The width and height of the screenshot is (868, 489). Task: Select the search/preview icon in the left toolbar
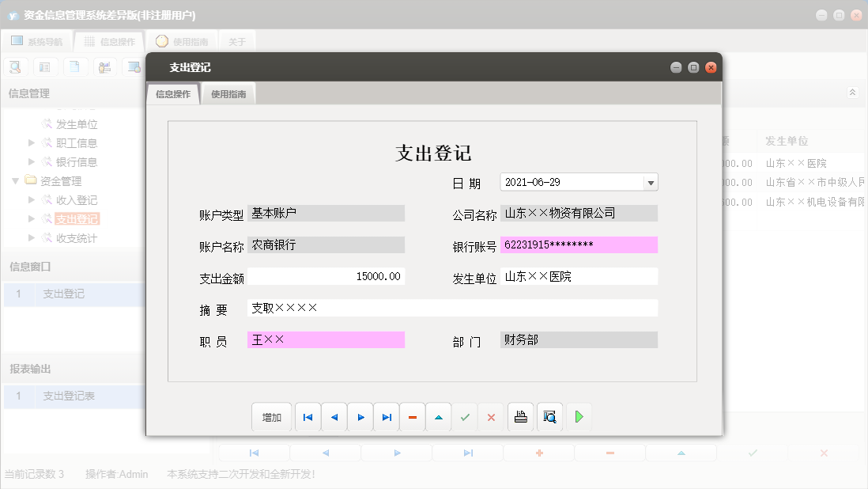click(x=15, y=66)
